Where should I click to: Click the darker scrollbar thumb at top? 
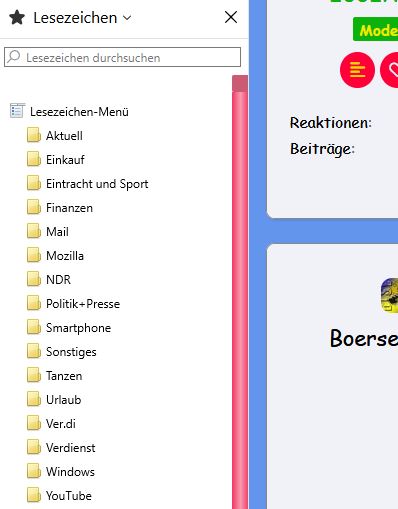click(240, 84)
